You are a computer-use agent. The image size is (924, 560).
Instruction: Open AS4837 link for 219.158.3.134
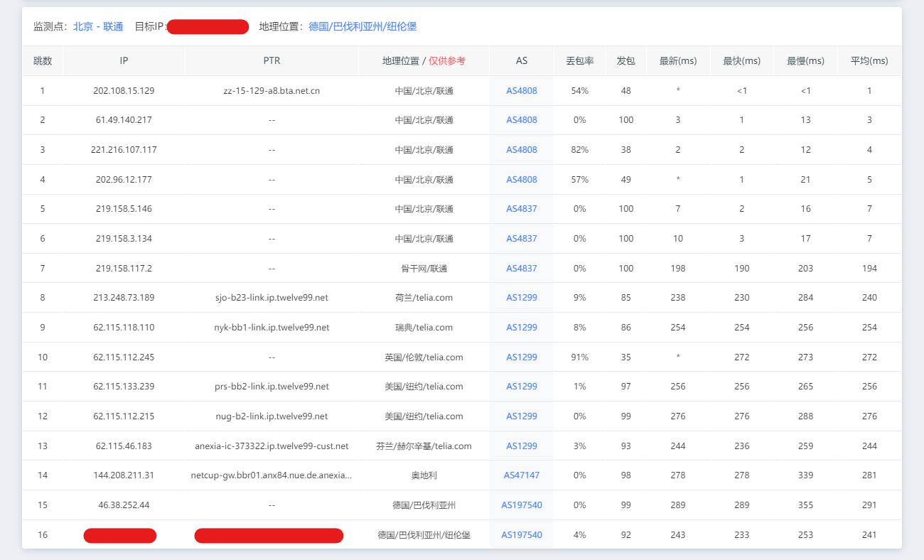click(x=522, y=239)
